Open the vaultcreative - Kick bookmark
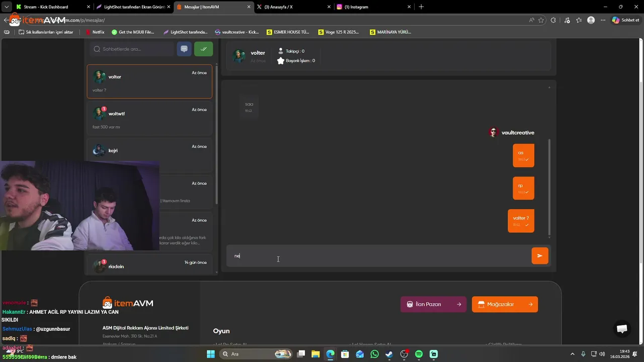 (237, 32)
